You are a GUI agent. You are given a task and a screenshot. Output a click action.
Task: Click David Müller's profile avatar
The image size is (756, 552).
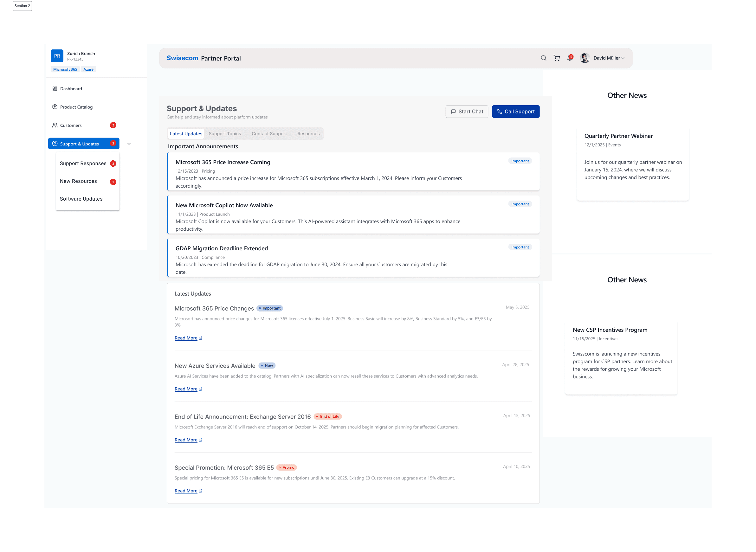pyautogui.click(x=585, y=58)
